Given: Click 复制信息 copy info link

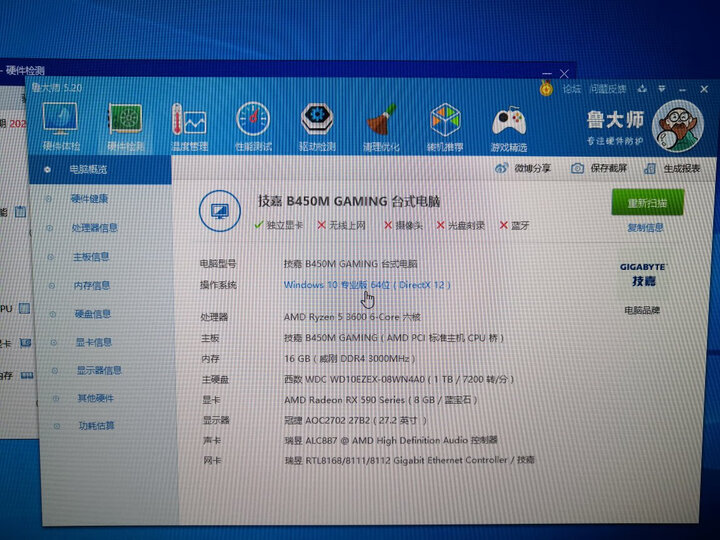Looking at the screenshot, I should (645, 227).
